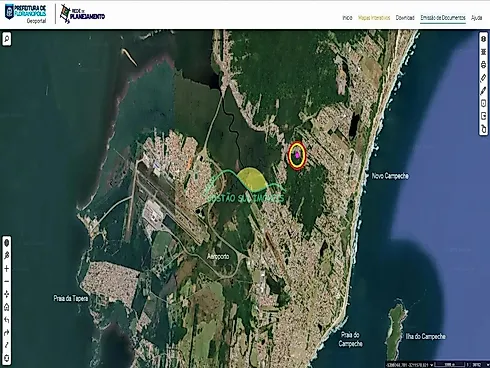This screenshot has height=368, width=490.
Task: Zoom out with the minus button
Action: [x=7, y=281]
